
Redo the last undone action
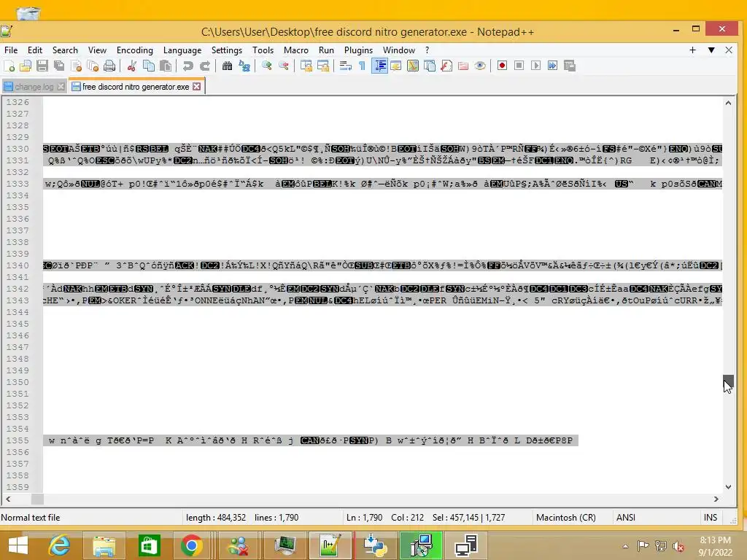[205, 66]
